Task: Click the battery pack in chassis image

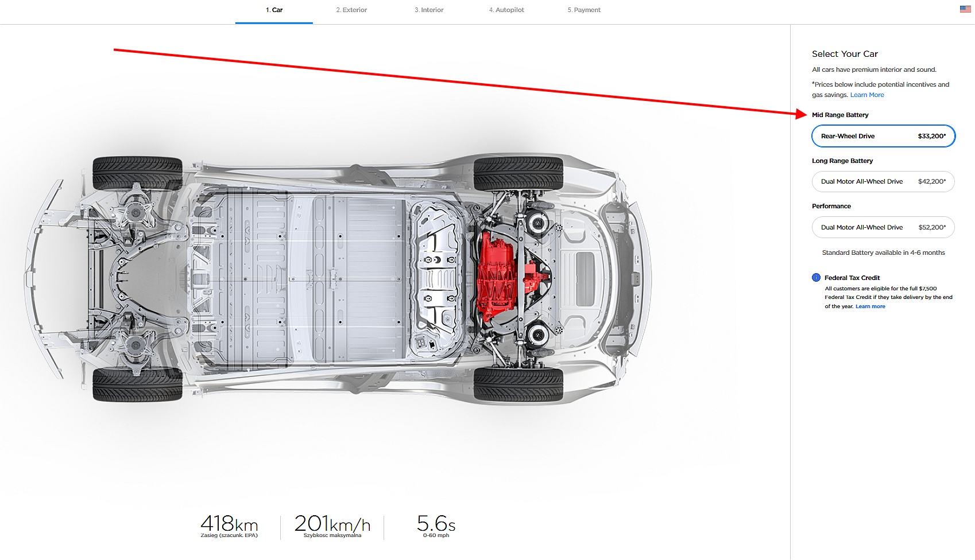Action: (299, 279)
